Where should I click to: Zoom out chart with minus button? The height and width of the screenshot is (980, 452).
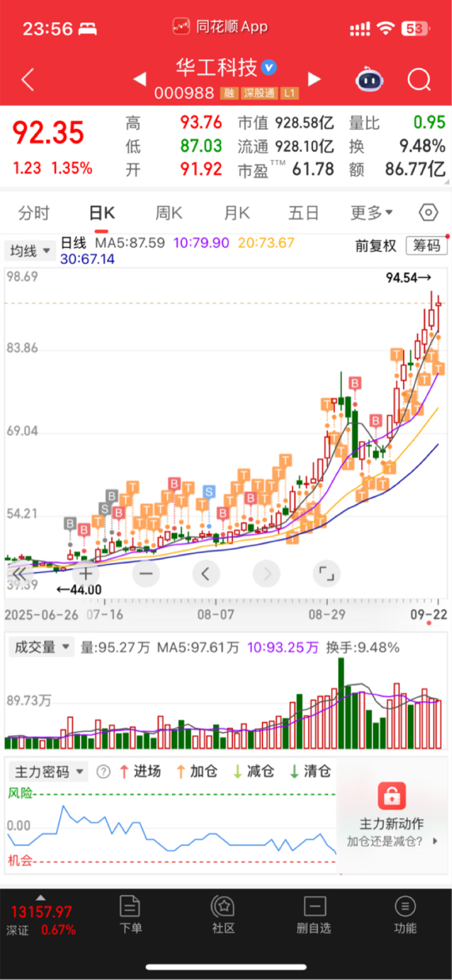click(x=146, y=574)
